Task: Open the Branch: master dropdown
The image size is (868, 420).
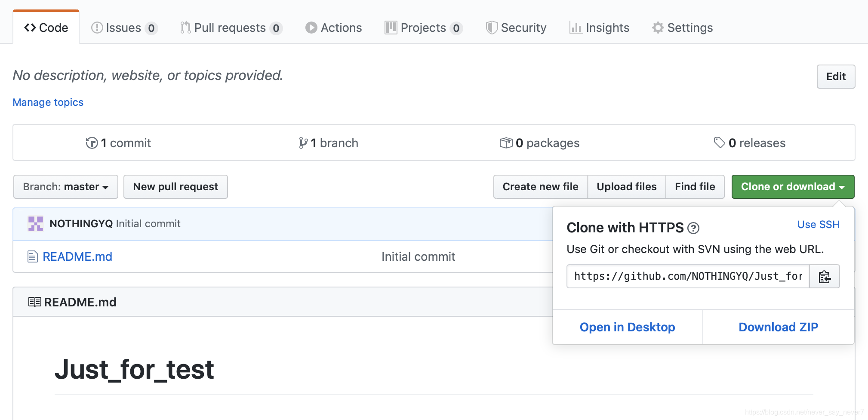Action: [66, 187]
